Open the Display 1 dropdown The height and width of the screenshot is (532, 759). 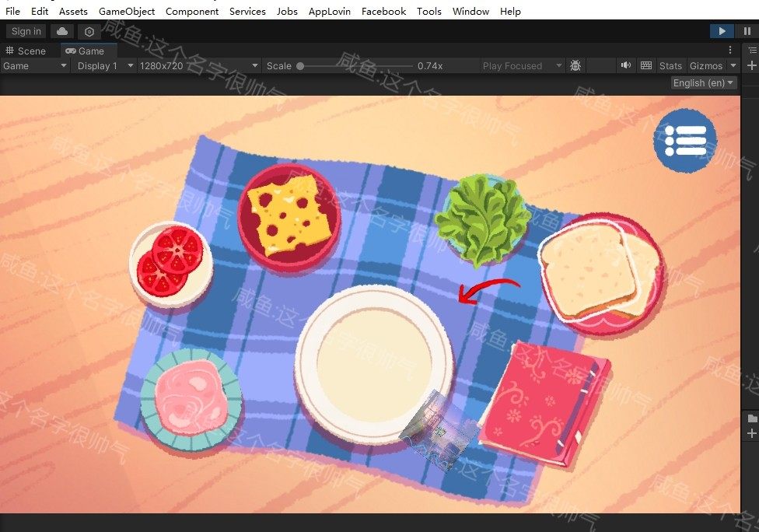(x=105, y=66)
